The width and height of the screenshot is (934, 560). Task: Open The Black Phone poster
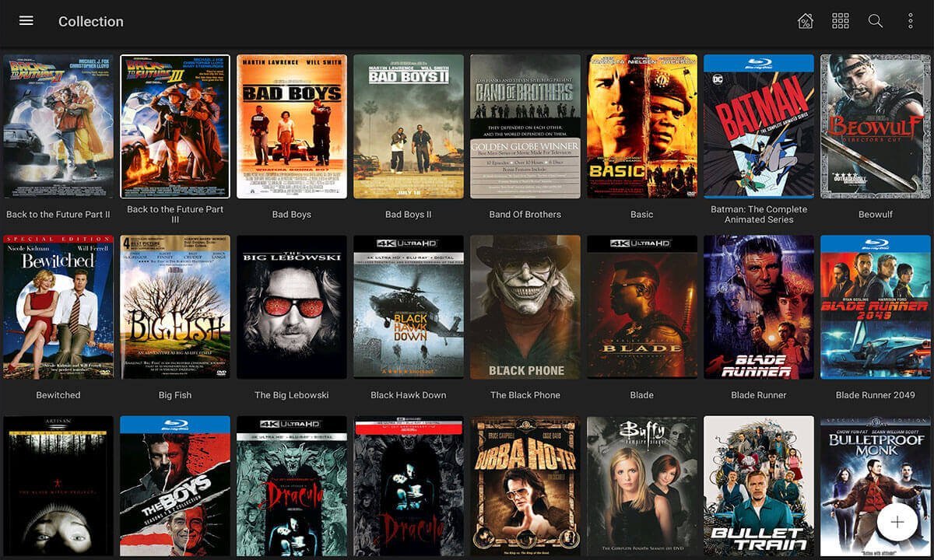525,306
